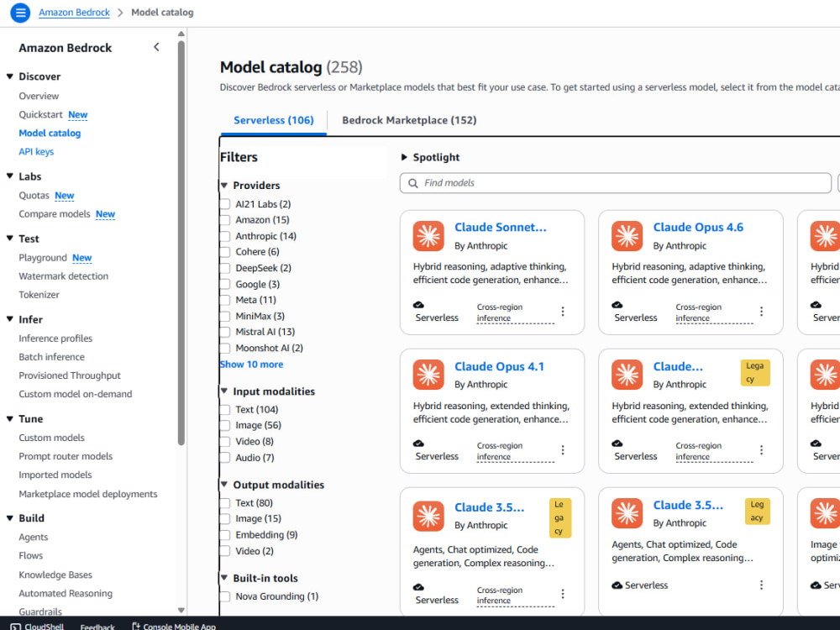
Task: Open more-options on Claude 3.5 serverless-only card
Action: point(761,585)
